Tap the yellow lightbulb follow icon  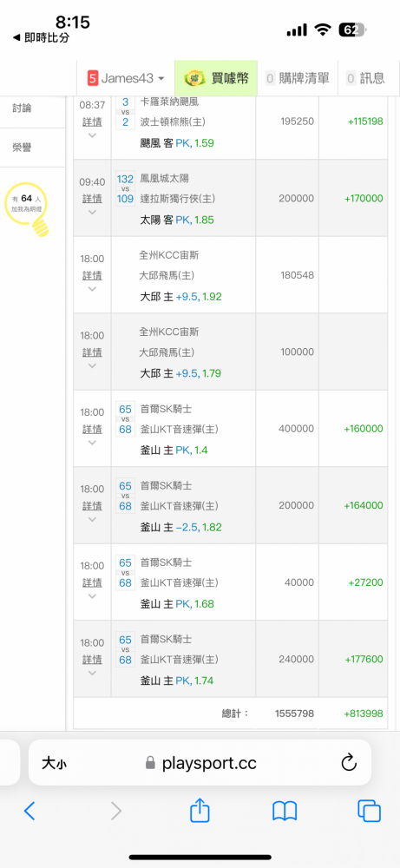(x=27, y=209)
